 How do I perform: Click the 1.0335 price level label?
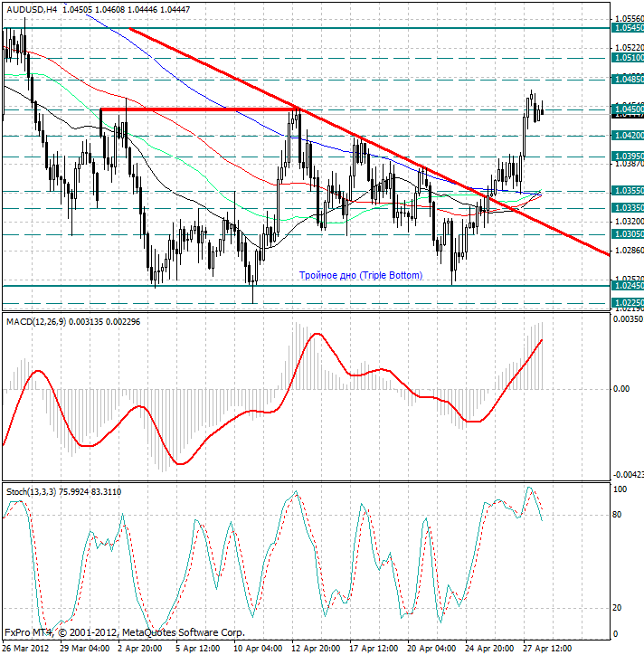628,207
